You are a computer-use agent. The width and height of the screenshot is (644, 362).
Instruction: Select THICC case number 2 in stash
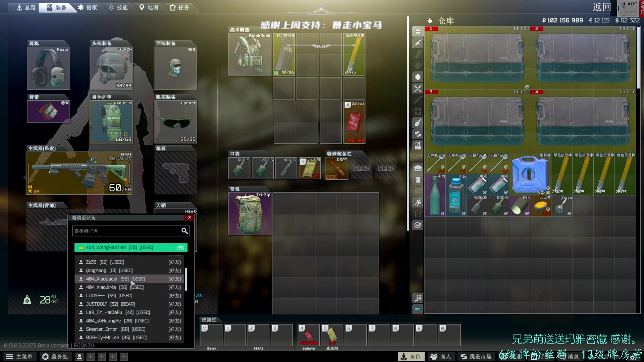tap(583, 58)
